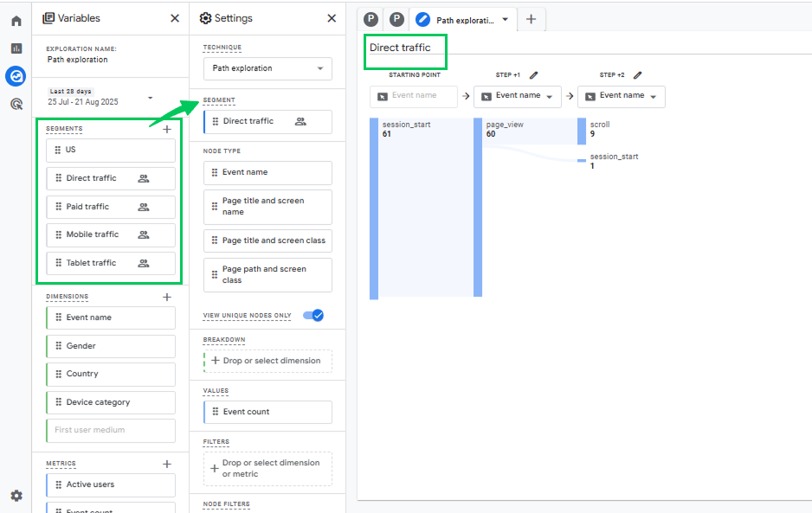The image size is (812, 513).
Task: Click drag handle of US segment
Action: (58, 150)
